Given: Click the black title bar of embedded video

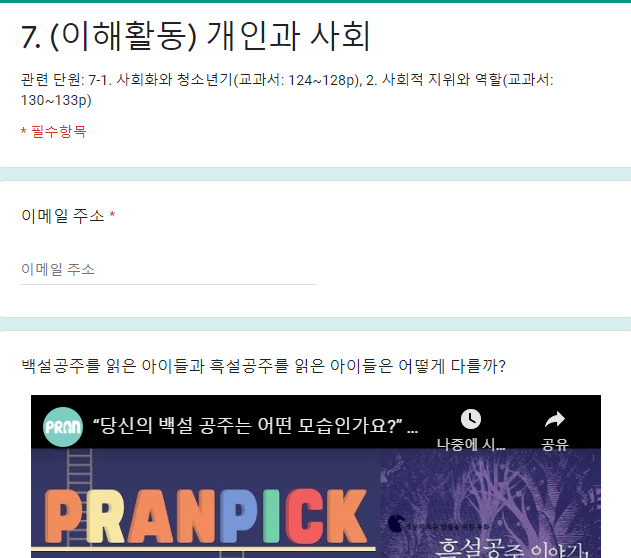Looking at the screenshot, I should pyautogui.click(x=316, y=422).
